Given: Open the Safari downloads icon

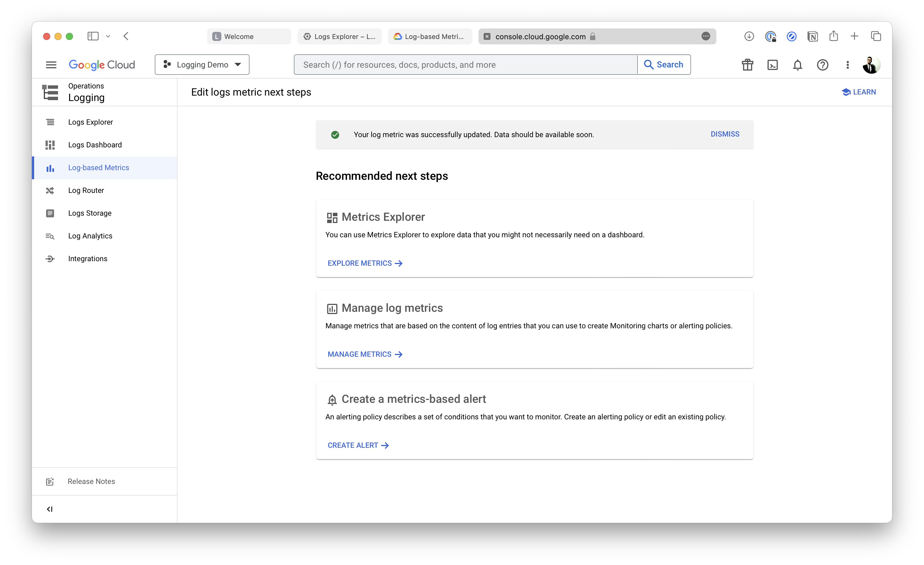Looking at the screenshot, I should pos(749,36).
